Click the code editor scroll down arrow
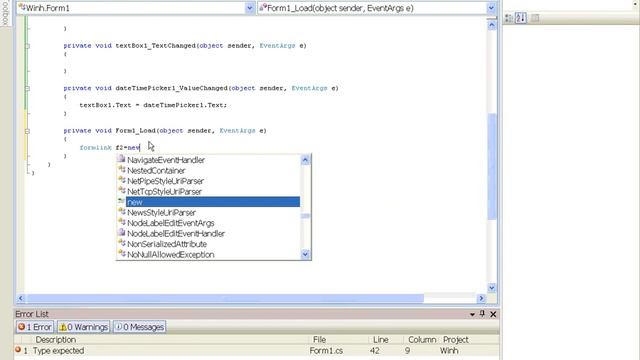640x360 pixels. [491, 288]
